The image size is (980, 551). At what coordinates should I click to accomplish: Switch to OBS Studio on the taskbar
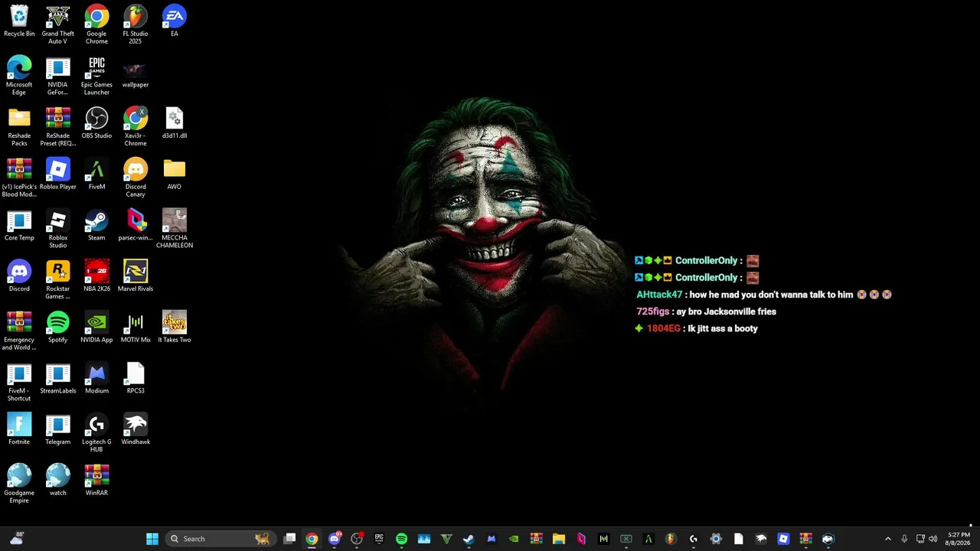pyautogui.click(x=357, y=539)
